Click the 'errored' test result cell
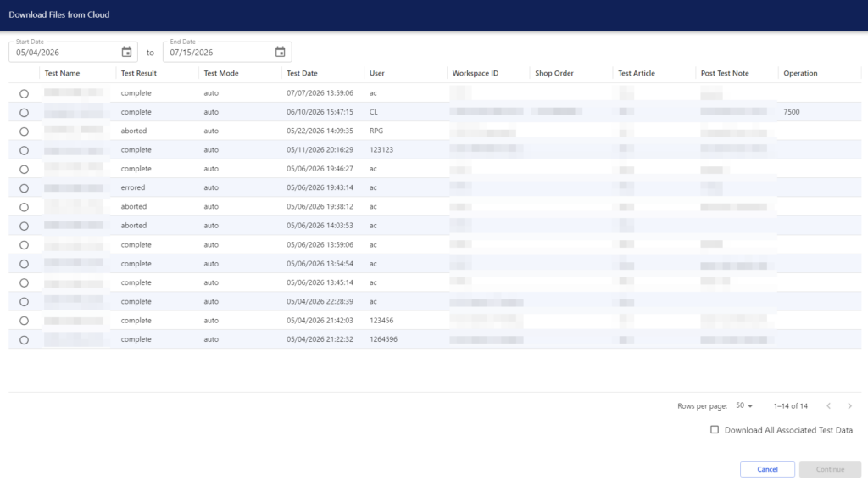The width and height of the screenshot is (868, 481). [133, 187]
